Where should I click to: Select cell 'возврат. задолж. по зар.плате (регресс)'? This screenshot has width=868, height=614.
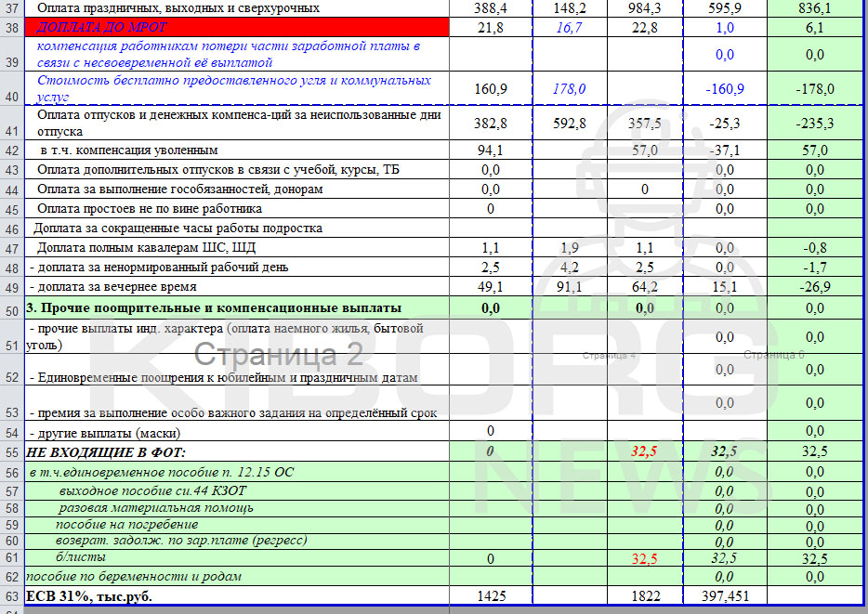click(x=236, y=541)
